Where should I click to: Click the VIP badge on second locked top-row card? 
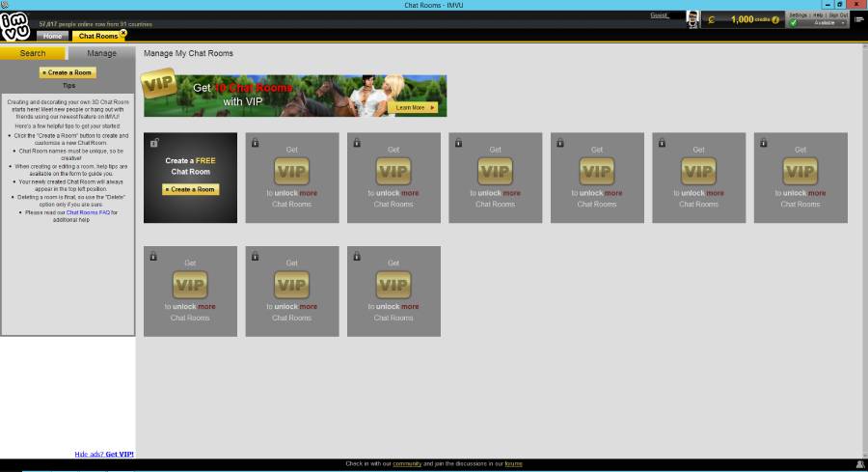(x=393, y=171)
